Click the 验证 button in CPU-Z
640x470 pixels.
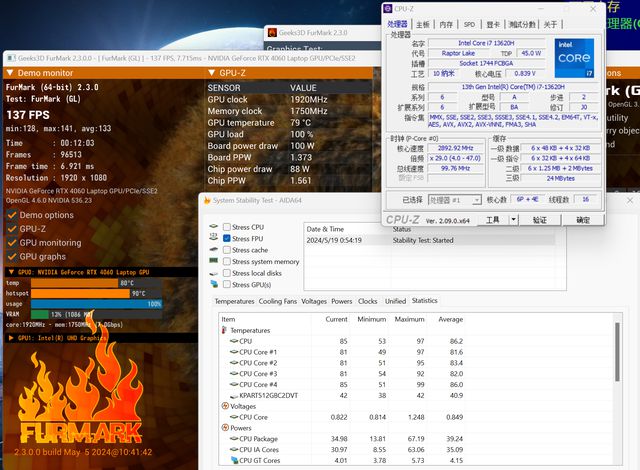(538, 220)
